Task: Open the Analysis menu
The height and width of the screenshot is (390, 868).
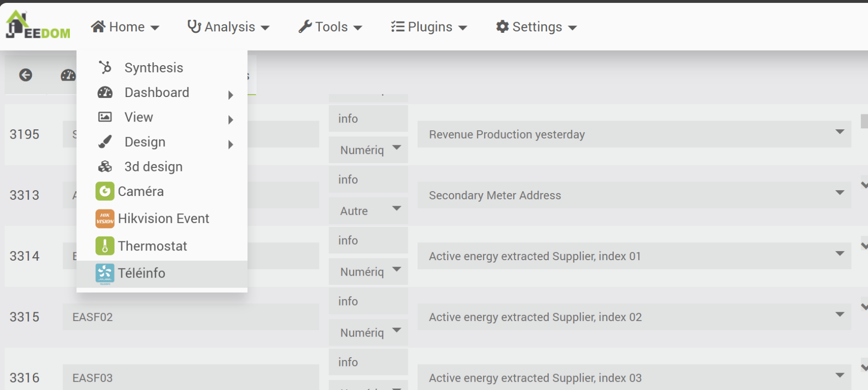Action: point(229,27)
